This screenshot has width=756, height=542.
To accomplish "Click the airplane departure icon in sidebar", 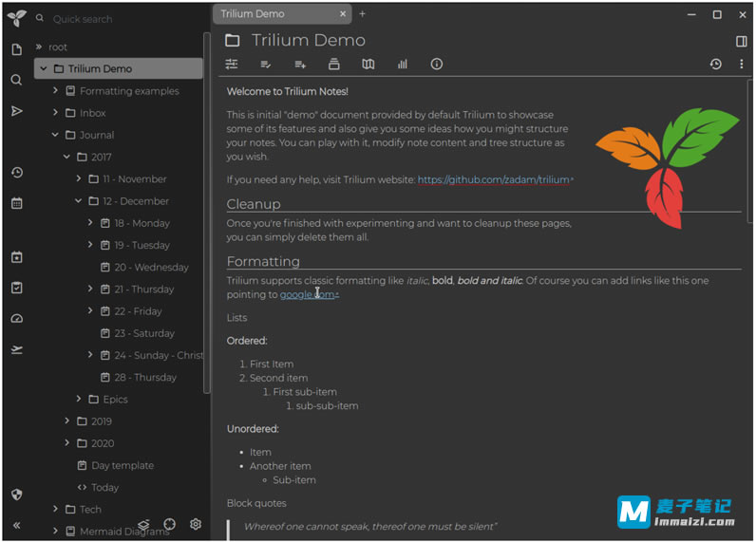I will [17, 349].
